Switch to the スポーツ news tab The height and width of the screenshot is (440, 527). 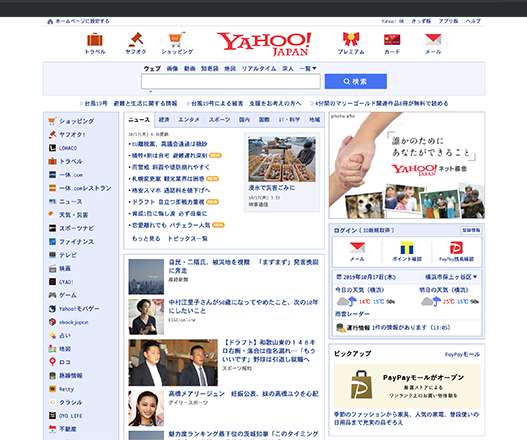[219, 120]
